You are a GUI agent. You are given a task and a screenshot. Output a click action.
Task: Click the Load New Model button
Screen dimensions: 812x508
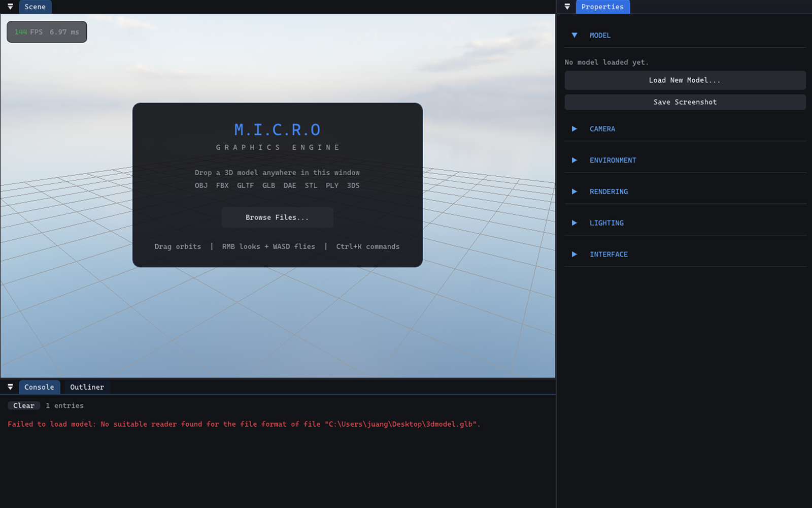685,80
